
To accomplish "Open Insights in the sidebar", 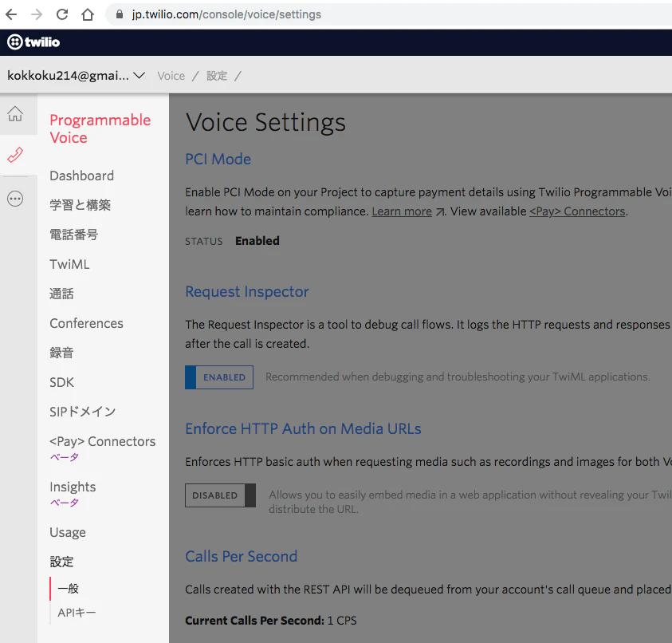I will click(x=73, y=487).
